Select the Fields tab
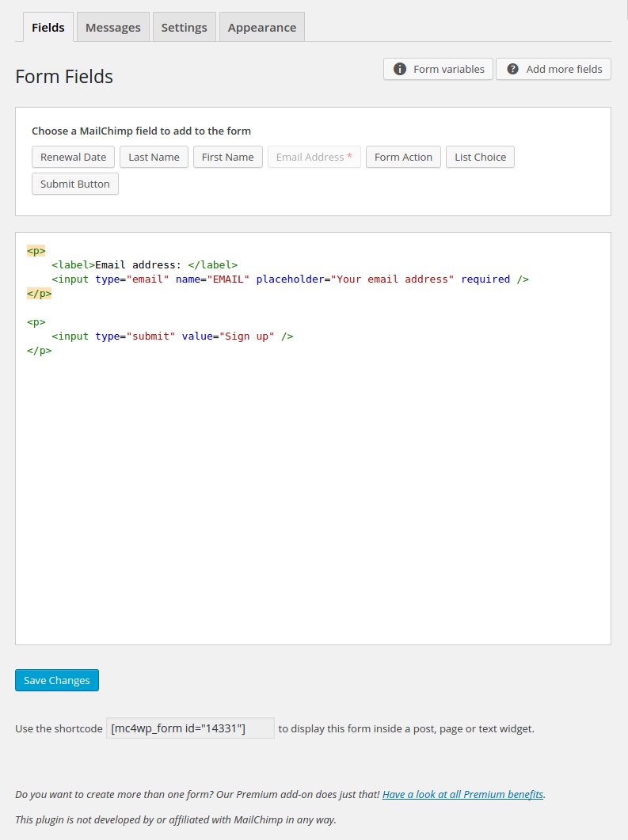 (x=48, y=27)
